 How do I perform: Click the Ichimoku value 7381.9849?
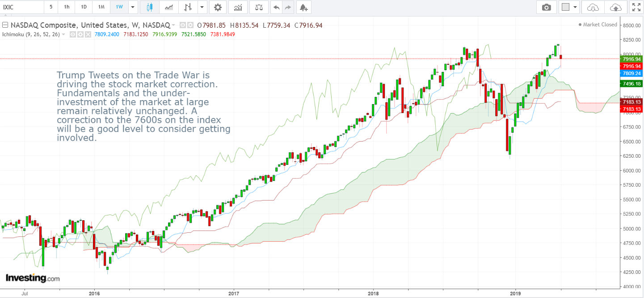[x=223, y=34]
